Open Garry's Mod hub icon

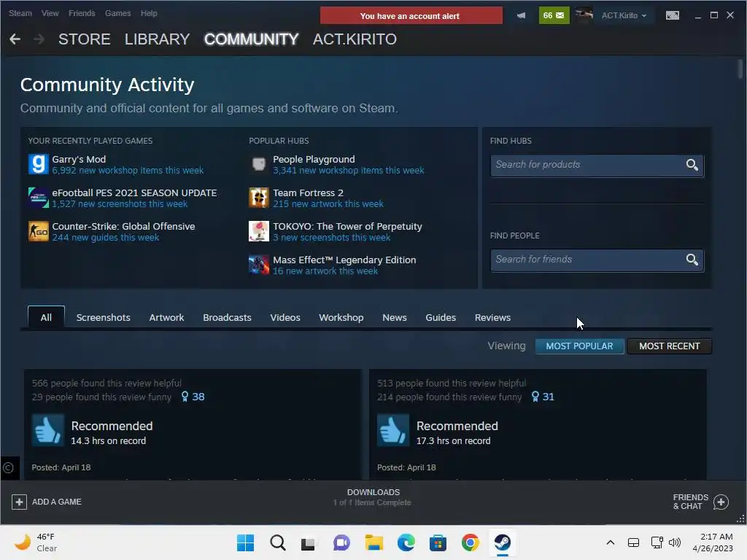click(x=38, y=164)
